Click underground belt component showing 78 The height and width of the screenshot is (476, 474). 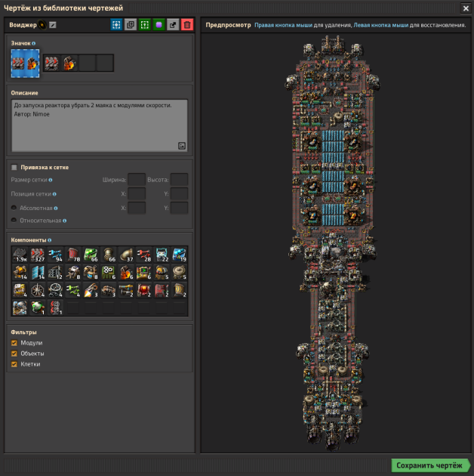pyautogui.click(x=72, y=255)
